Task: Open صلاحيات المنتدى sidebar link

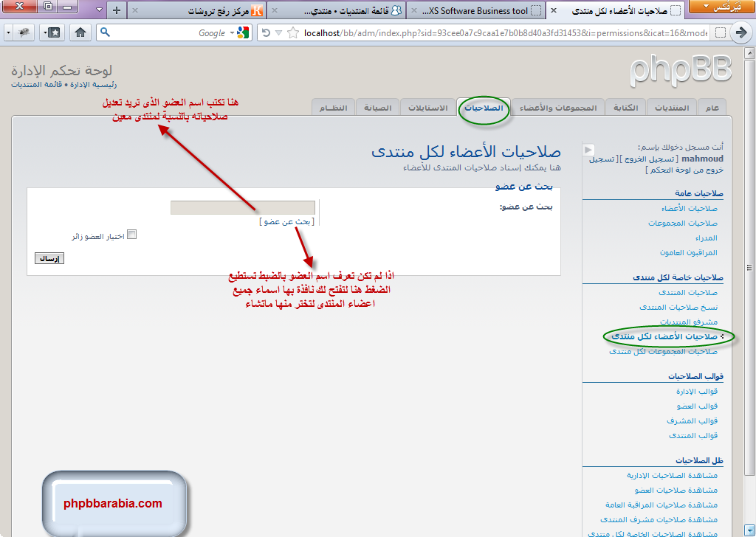Action: point(688,292)
